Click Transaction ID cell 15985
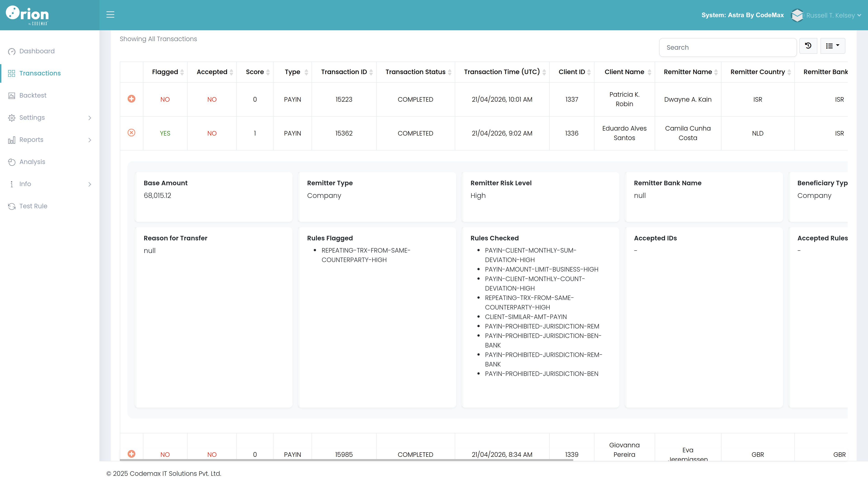 pyautogui.click(x=344, y=454)
